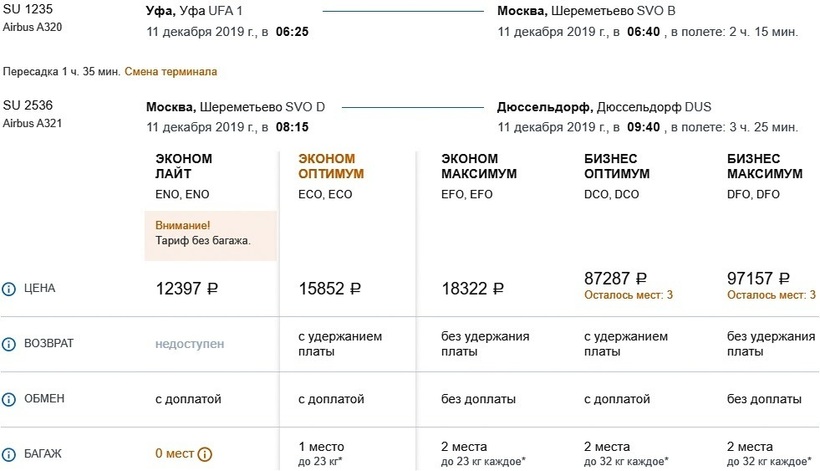
Task: Select the 97157 ₽ fare price
Action: click(x=758, y=279)
